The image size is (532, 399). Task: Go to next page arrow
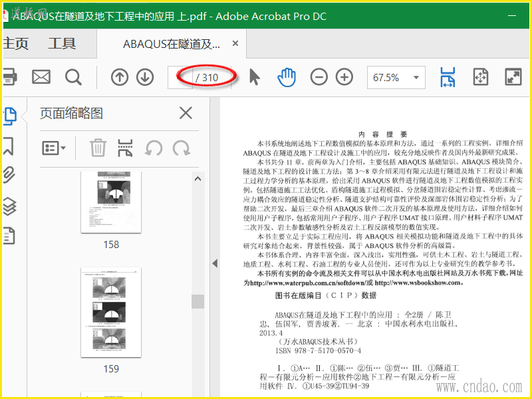point(145,77)
